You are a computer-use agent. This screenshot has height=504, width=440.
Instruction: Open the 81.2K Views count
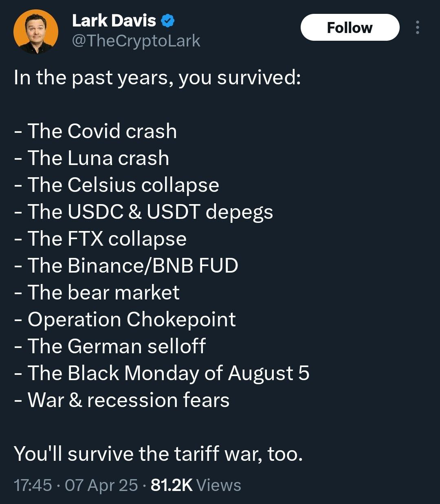pos(196,485)
